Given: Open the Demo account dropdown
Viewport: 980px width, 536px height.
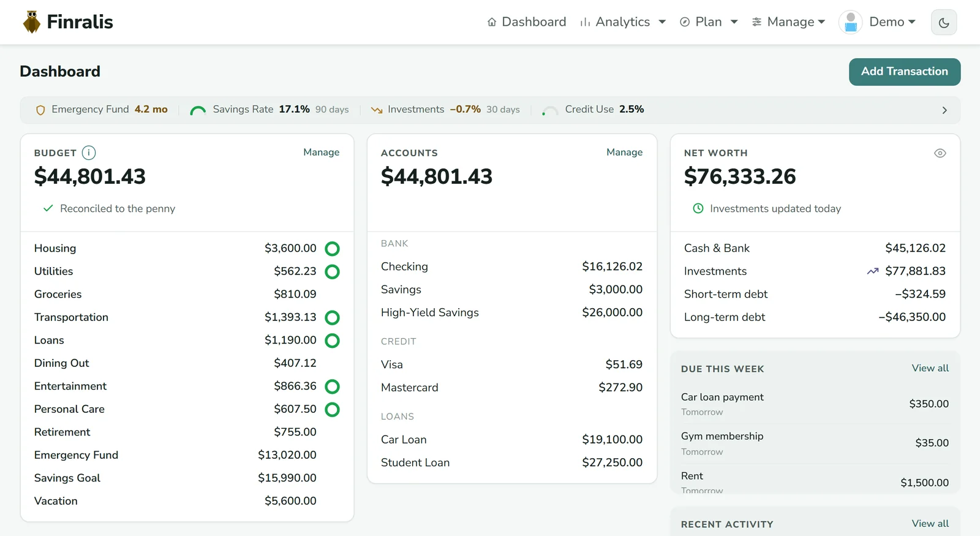Looking at the screenshot, I should pyautogui.click(x=892, y=22).
